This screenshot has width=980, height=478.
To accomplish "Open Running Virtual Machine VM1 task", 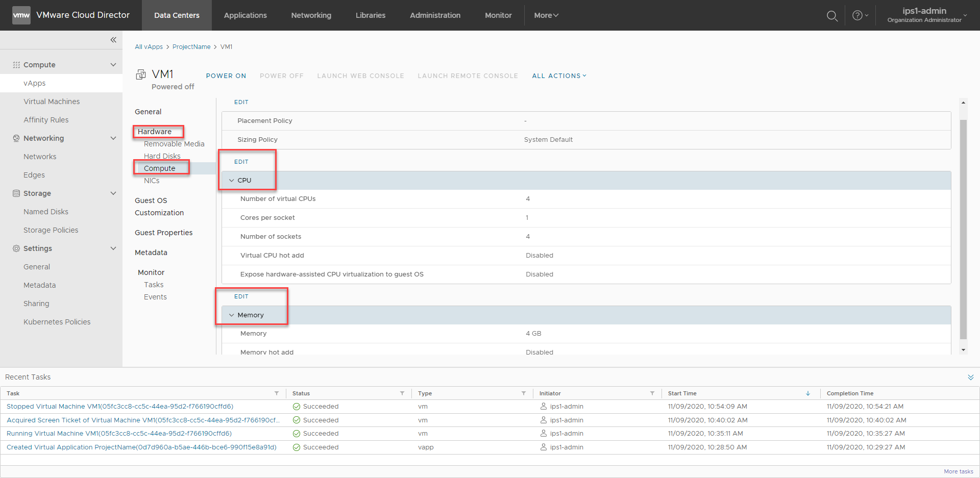I will pos(119,434).
